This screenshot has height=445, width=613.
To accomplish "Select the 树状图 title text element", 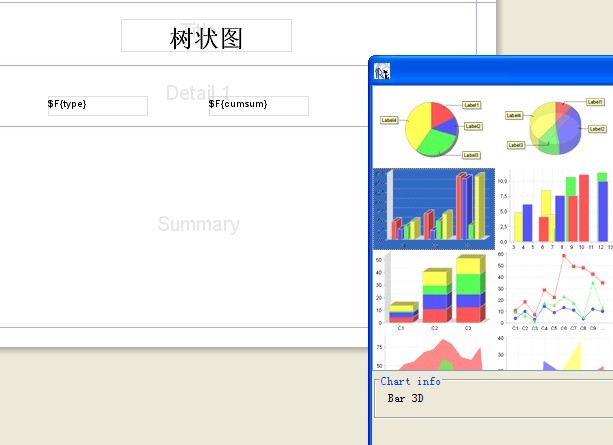I will [x=206, y=36].
